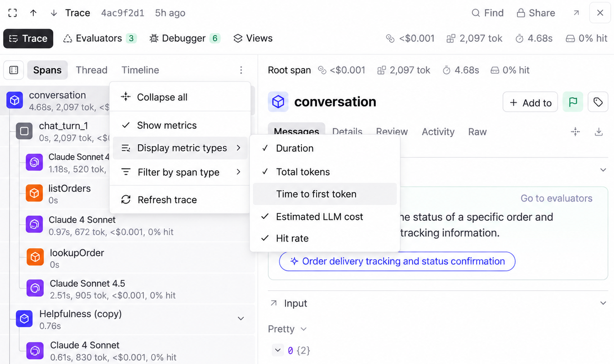Viewport: 614px width, 364px height.
Task: Choose Collapse all from the menu
Action: [x=180, y=97]
